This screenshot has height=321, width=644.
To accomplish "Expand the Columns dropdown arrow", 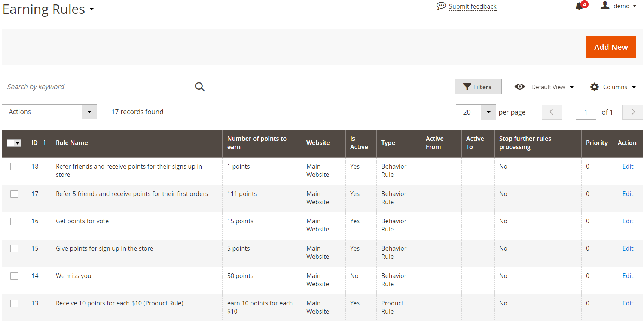I will pos(634,87).
